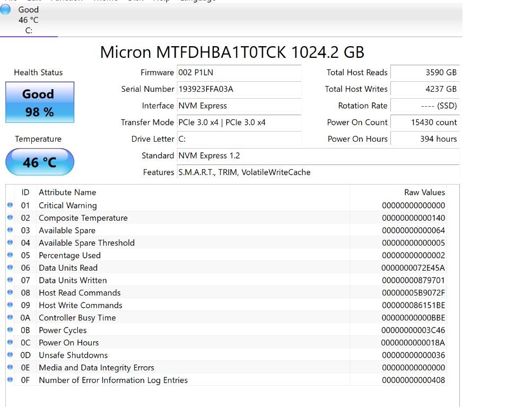Image resolution: width=532 pixels, height=407 pixels.
Task: Click the 46 °C temperature button
Action: click(x=40, y=162)
